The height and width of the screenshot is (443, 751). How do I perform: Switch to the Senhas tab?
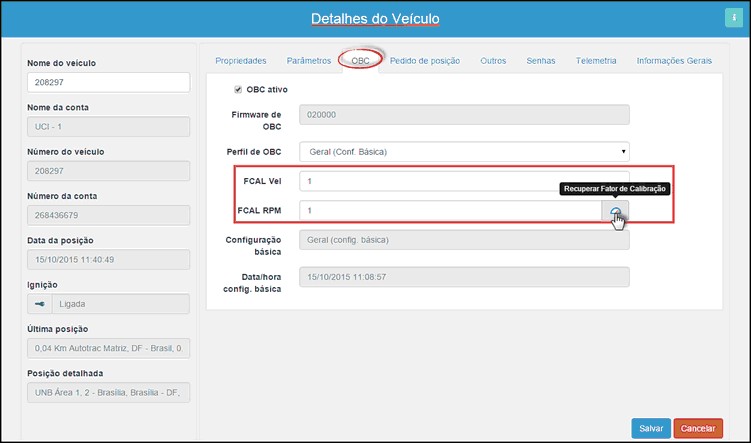pos(541,61)
